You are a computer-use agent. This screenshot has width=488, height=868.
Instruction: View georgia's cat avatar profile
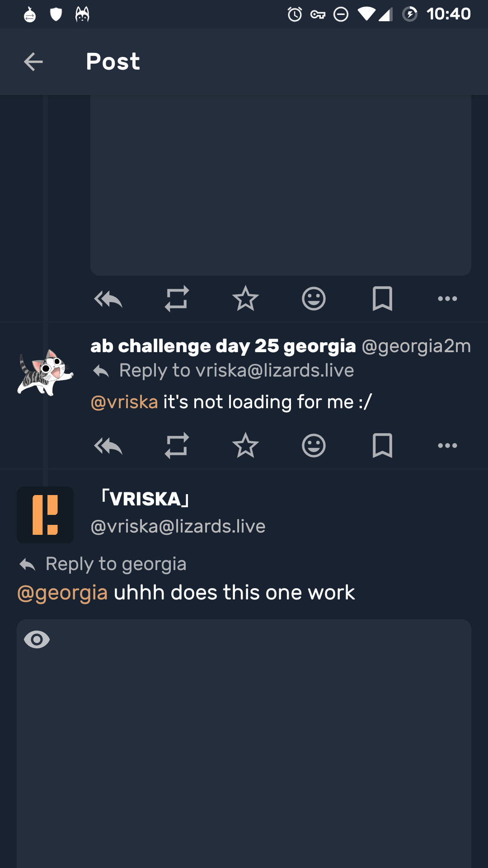pyautogui.click(x=45, y=372)
